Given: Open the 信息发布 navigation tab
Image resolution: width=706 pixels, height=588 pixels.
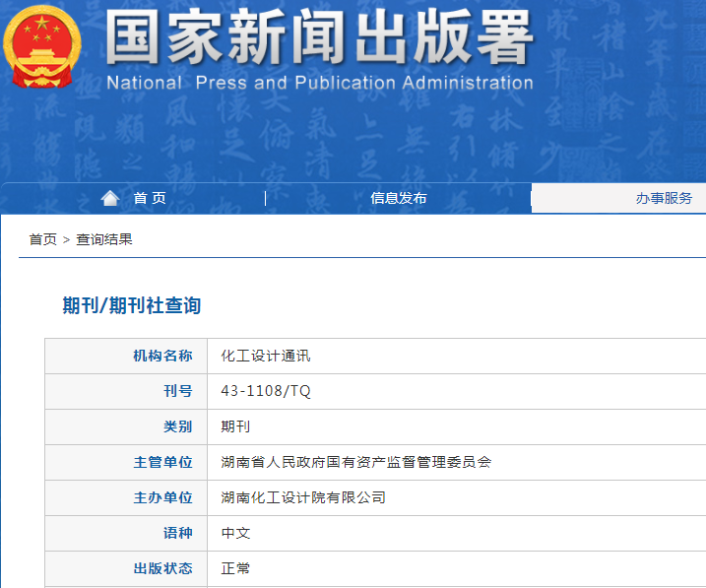Looking at the screenshot, I should (398, 198).
